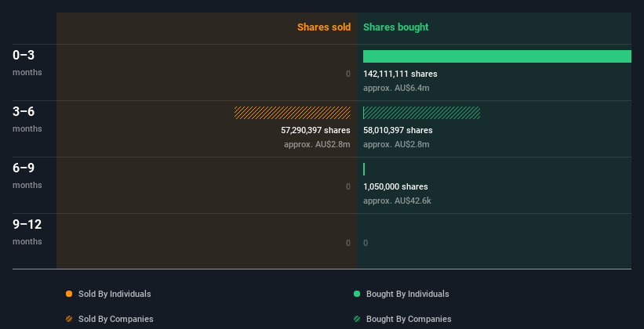Click the 9–12 months row label
This screenshot has height=329, width=644.
coord(27,232)
